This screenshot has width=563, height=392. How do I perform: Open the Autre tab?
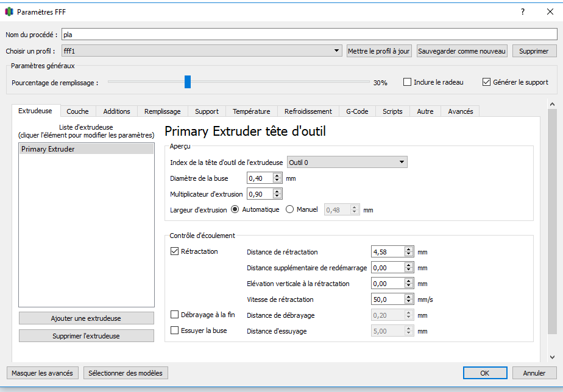tap(425, 111)
